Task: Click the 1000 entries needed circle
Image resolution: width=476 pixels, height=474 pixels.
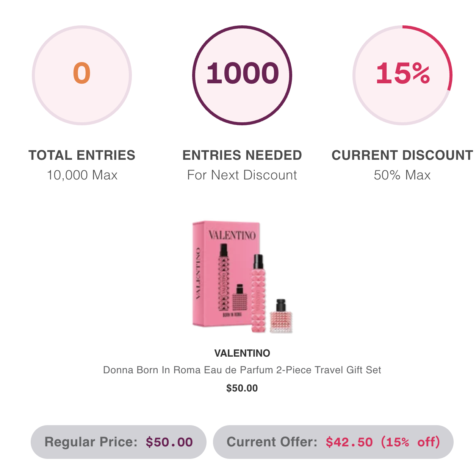Action: click(242, 75)
